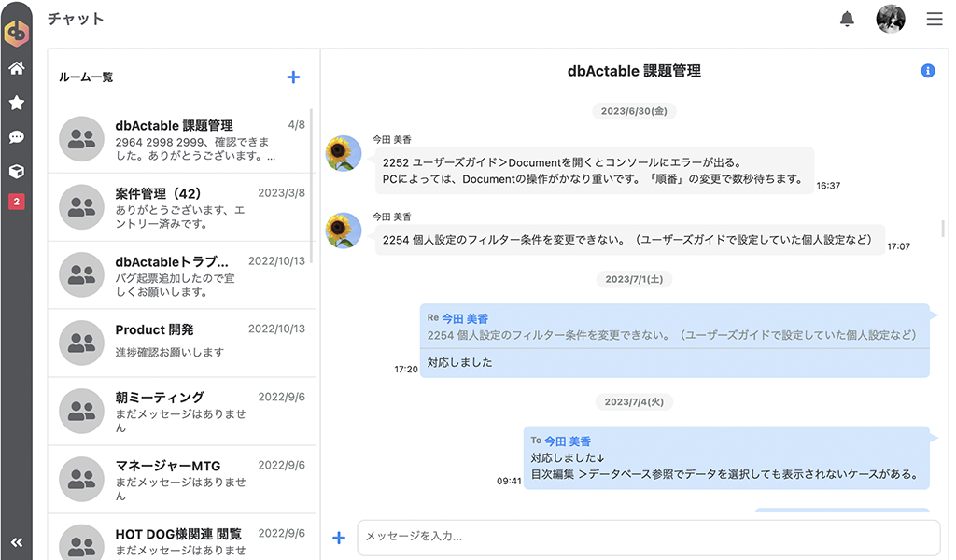Click the 目次編集 message bubble
This screenshot has width=956, height=560.
(x=726, y=458)
